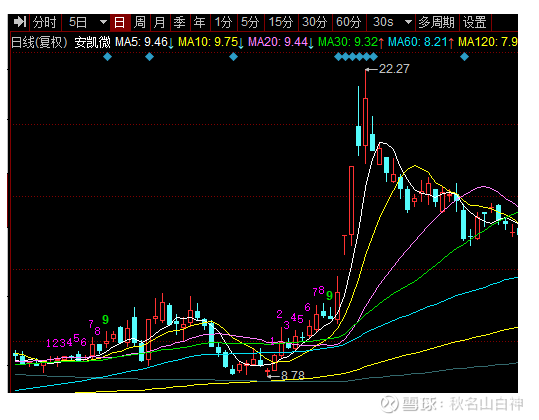Image resolution: width=539 pixels, height=420 pixels.
Task: Open 设置 settings
Action: pos(475,22)
